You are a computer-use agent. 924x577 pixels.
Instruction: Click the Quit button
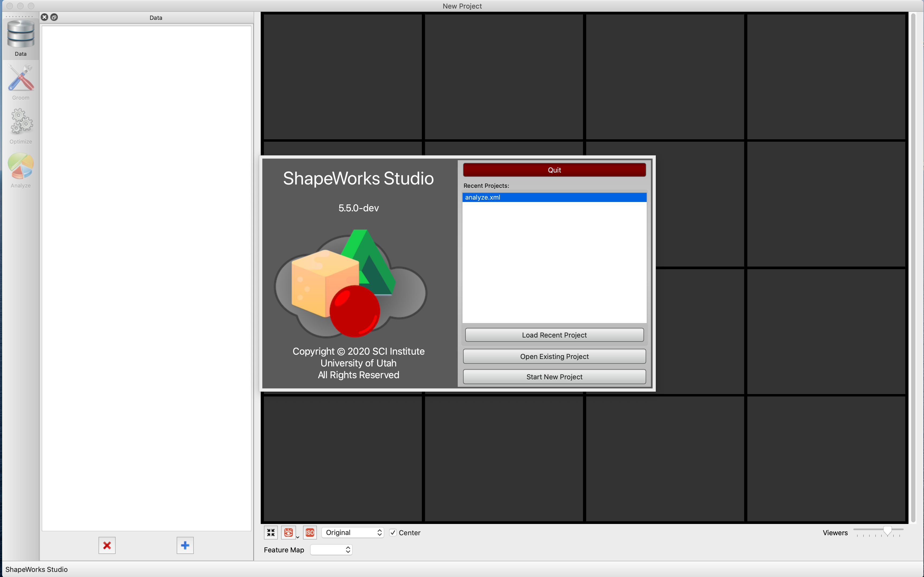click(554, 170)
